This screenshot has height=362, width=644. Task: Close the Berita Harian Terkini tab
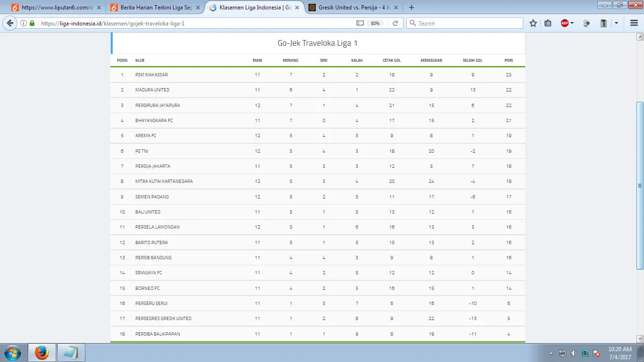[198, 8]
